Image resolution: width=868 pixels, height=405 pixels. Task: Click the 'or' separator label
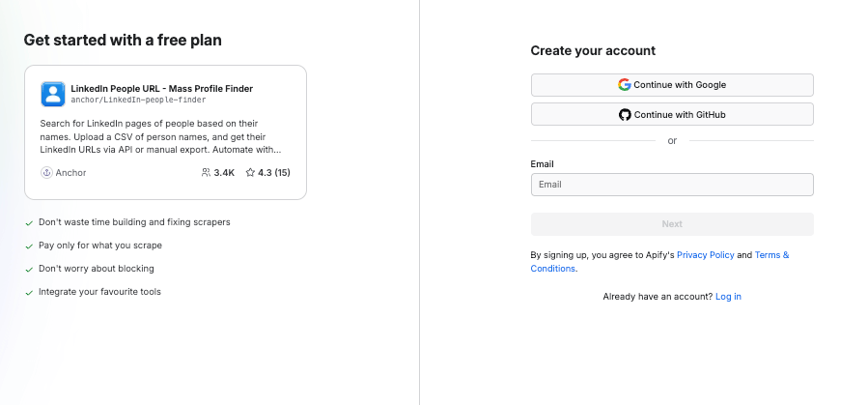point(672,141)
